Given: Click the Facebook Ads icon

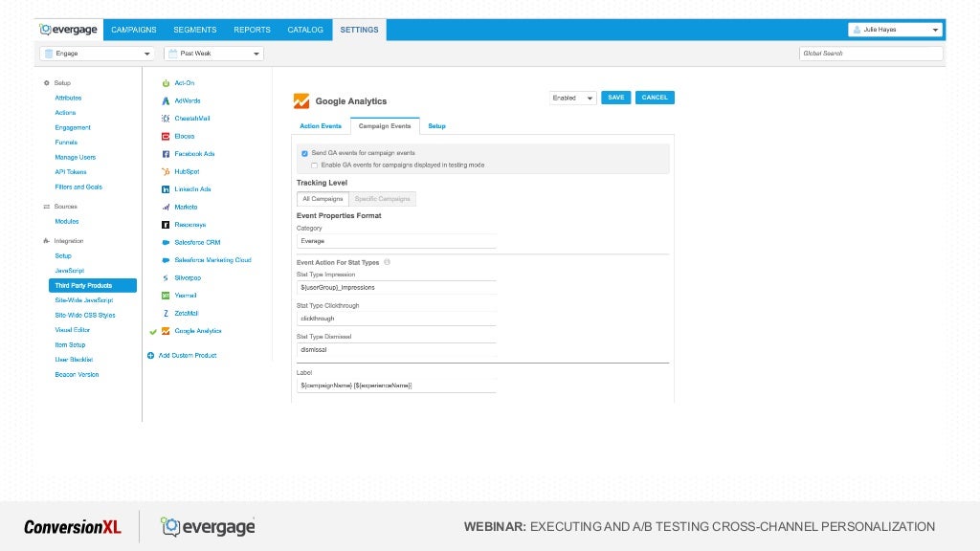Looking at the screenshot, I should coord(166,154).
